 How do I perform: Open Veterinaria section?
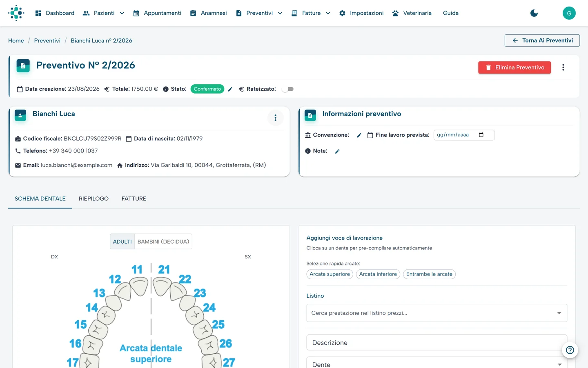412,13
